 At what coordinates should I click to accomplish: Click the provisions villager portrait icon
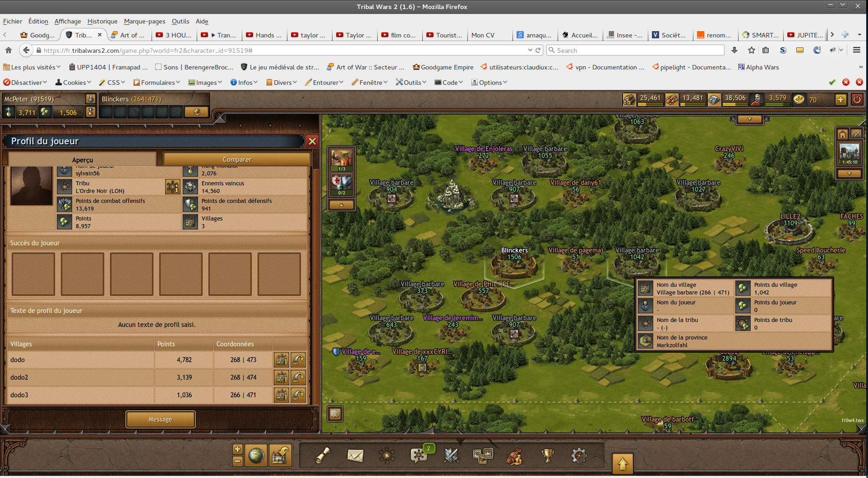[757, 99]
